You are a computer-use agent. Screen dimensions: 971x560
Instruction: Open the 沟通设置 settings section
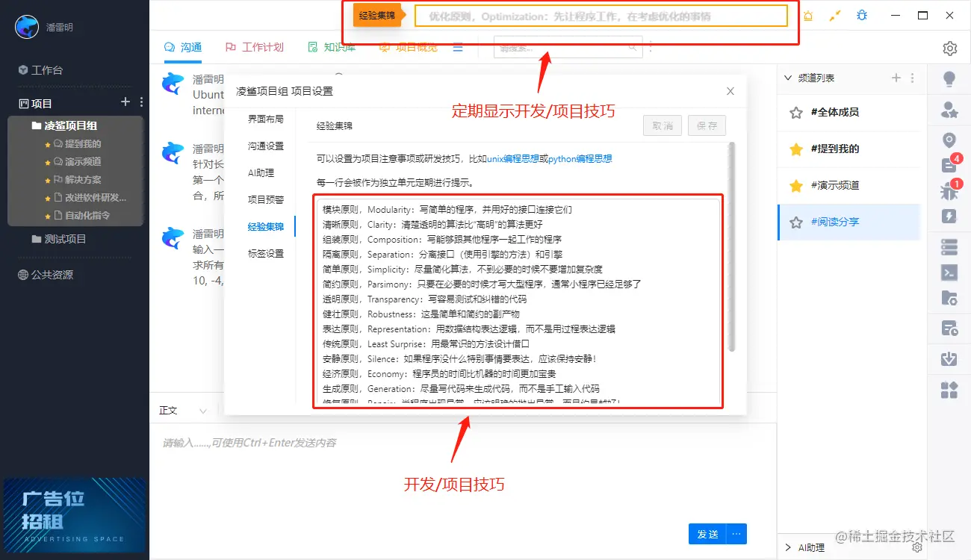pyautogui.click(x=266, y=146)
